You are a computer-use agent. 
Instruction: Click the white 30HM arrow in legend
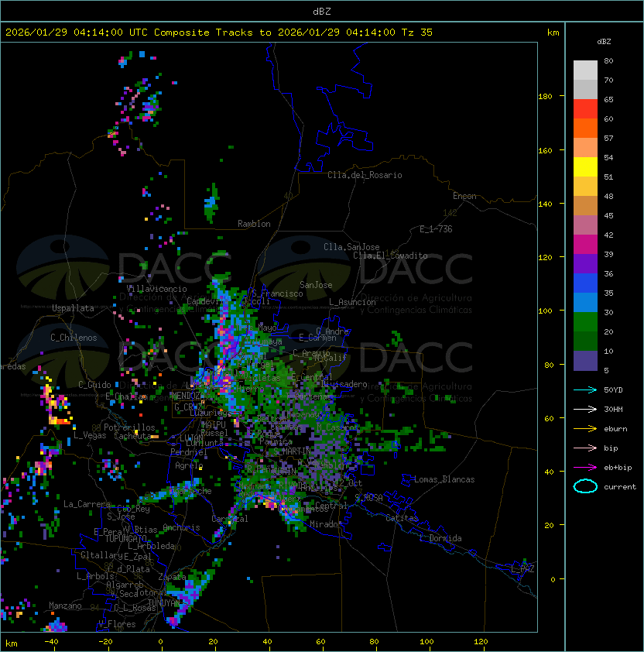[585, 409]
